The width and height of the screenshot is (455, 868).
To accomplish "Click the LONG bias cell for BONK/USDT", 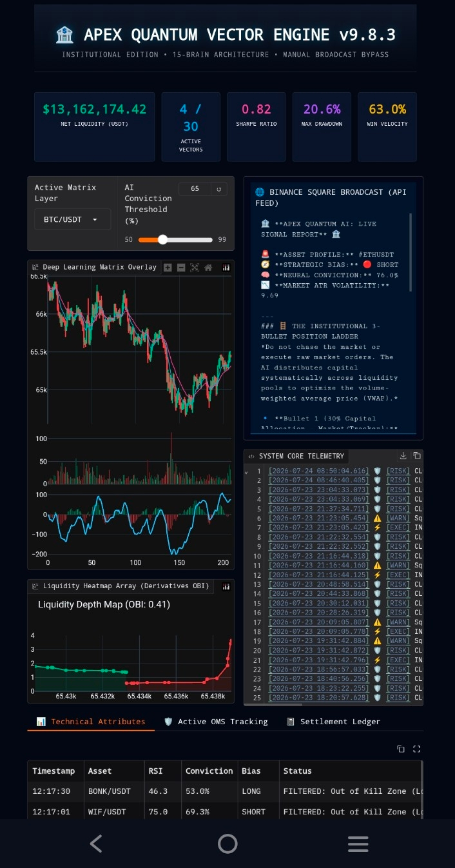I will tap(257, 791).
